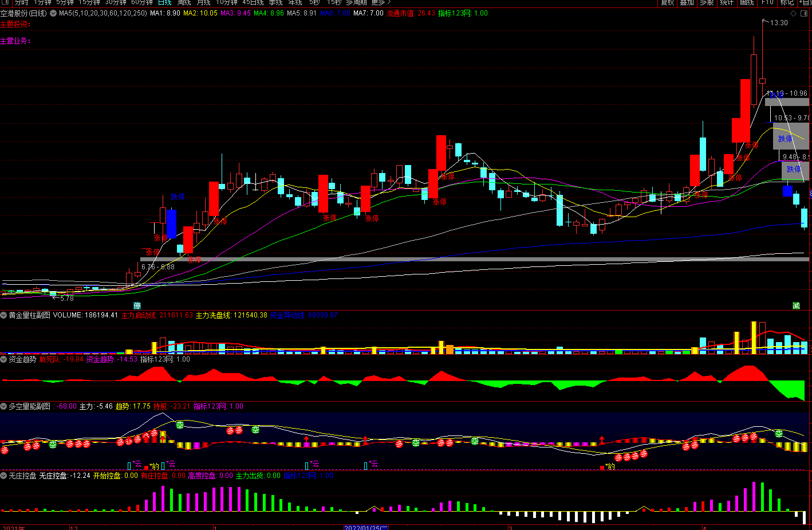This screenshot has width=812, height=530.
Task: Click the 6.76 - 6.88 price zone label
Action: (158, 267)
